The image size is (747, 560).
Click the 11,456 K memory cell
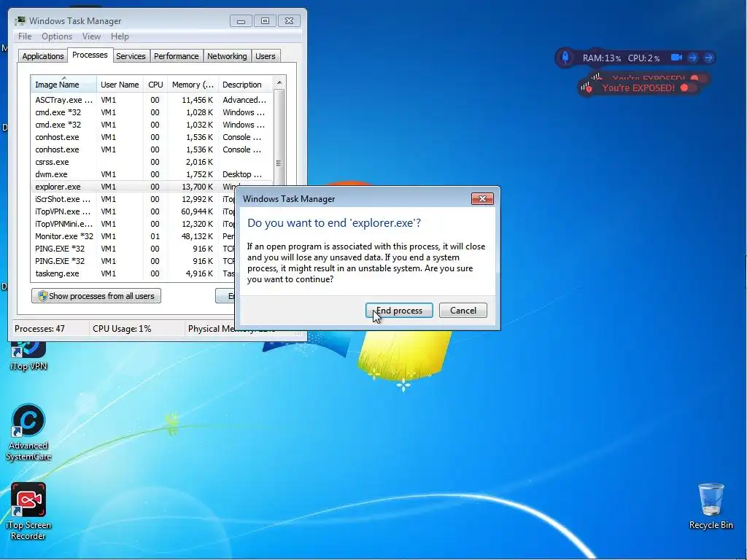pyautogui.click(x=197, y=100)
